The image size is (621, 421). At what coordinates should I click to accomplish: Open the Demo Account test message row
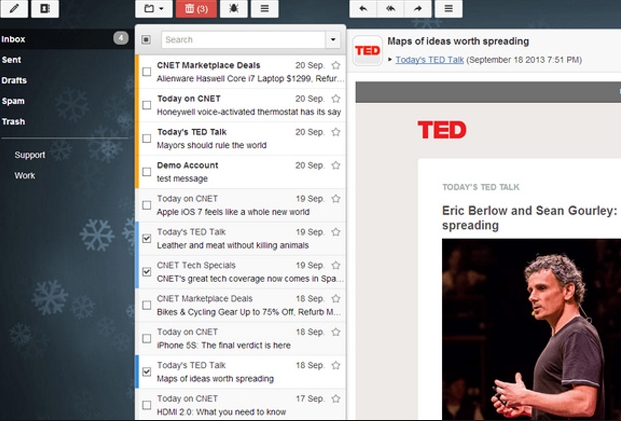(x=241, y=172)
